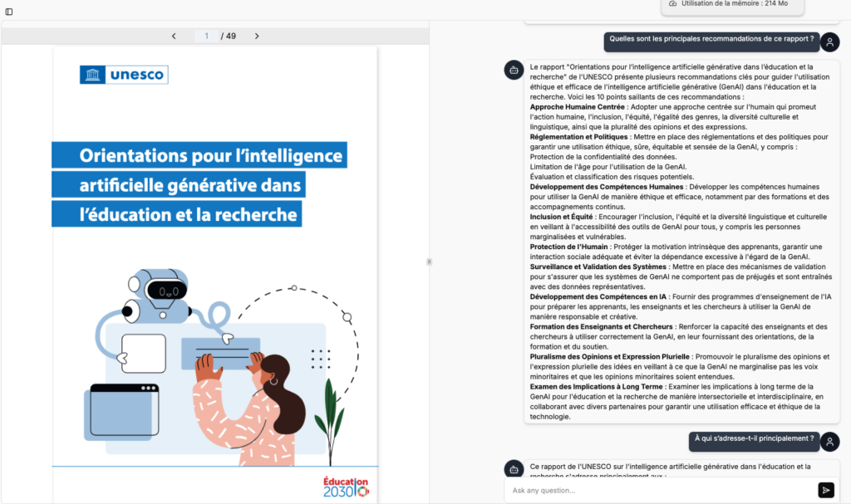Click the page number field showing 1
The height and width of the screenshot is (504, 851).
[x=206, y=36]
